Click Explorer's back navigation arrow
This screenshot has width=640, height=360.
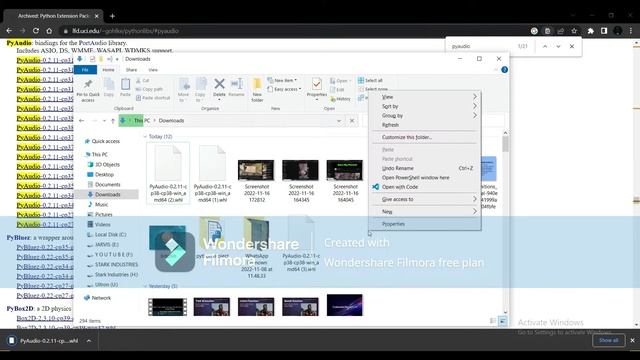pos(82,120)
